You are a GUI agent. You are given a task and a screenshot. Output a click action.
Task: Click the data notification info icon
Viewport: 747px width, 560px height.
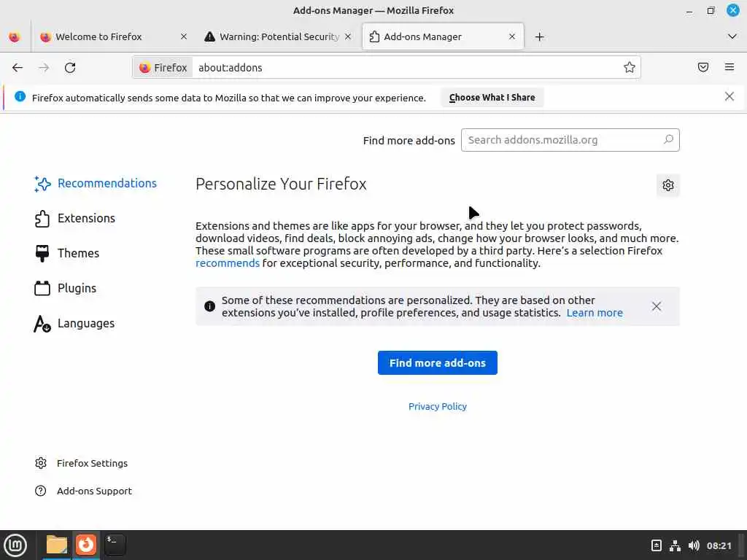pyautogui.click(x=20, y=97)
